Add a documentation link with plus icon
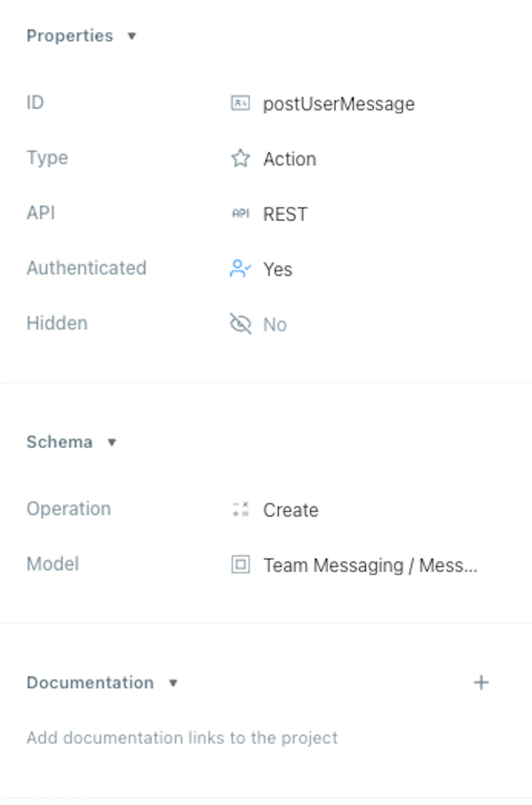Image resolution: width=532 pixels, height=805 pixels. pyautogui.click(x=481, y=683)
